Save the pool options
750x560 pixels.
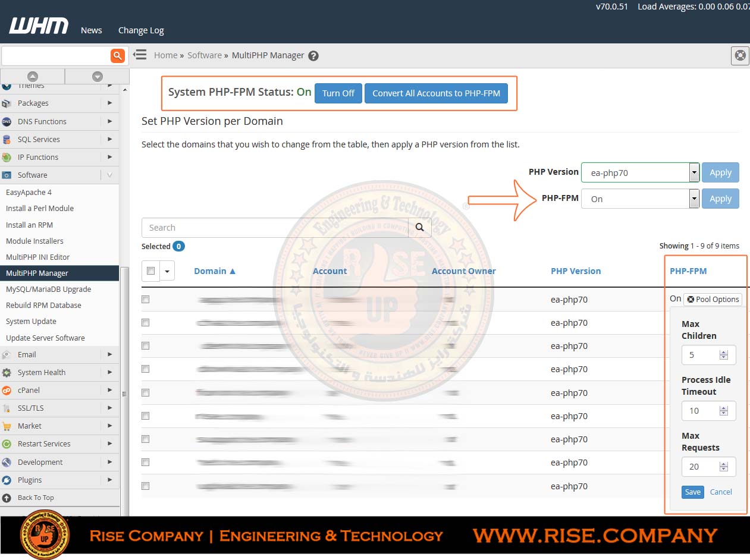[692, 492]
